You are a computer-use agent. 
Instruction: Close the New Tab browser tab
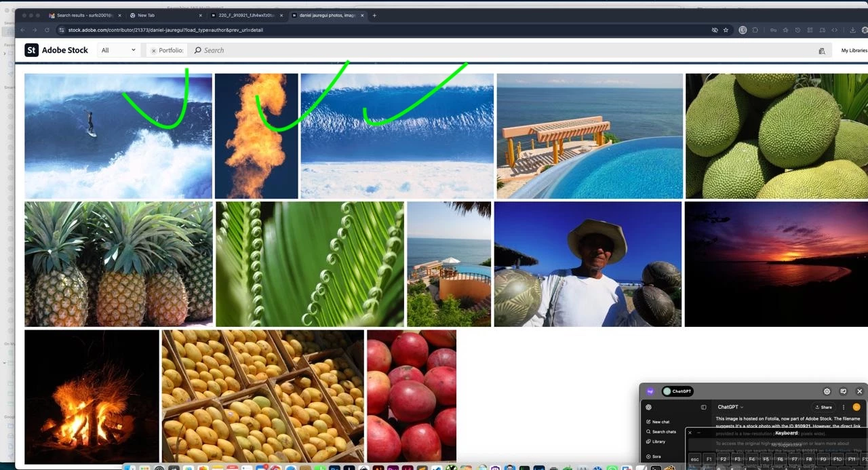(x=201, y=15)
